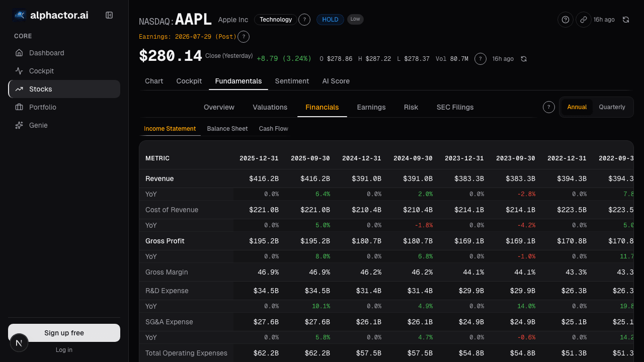Click the Portfolio briefcase icon

(x=19, y=107)
